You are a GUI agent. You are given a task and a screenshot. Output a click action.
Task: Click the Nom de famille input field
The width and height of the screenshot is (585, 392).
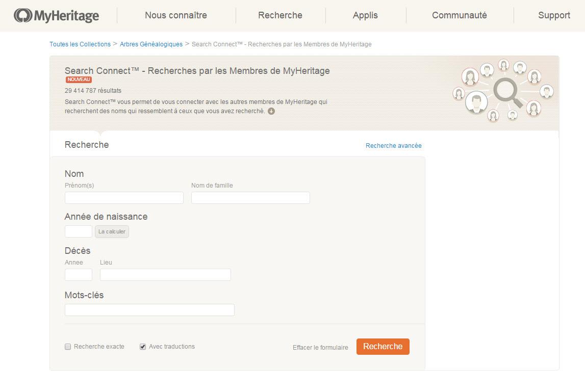click(251, 198)
